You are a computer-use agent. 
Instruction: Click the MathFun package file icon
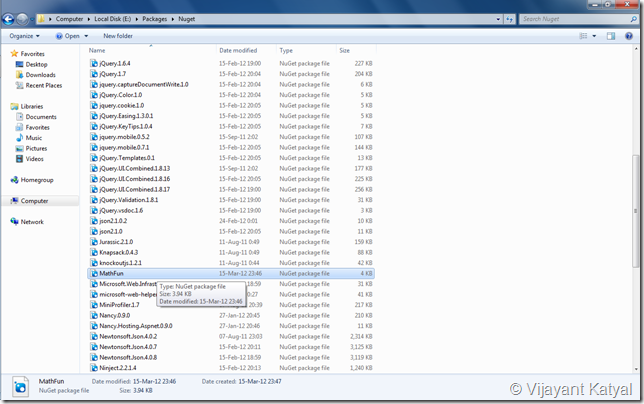tap(94, 273)
